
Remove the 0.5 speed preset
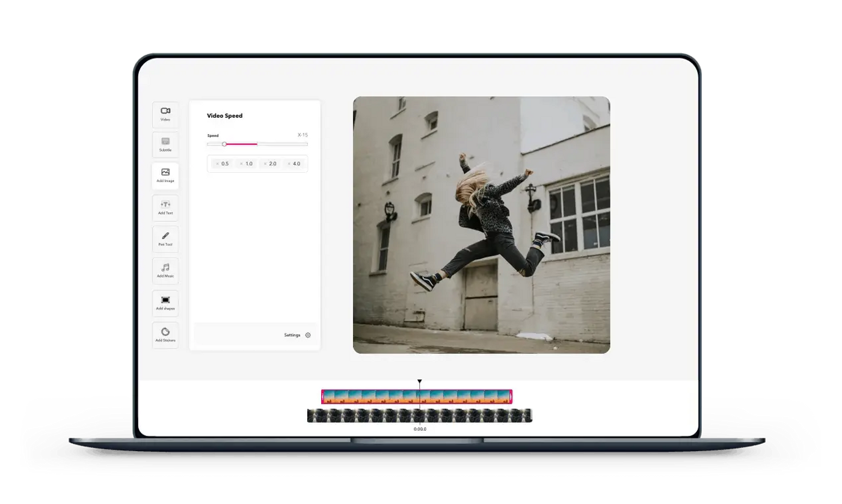217,163
